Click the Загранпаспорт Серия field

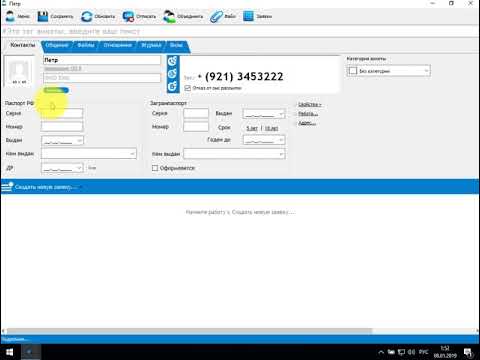click(196, 113)
